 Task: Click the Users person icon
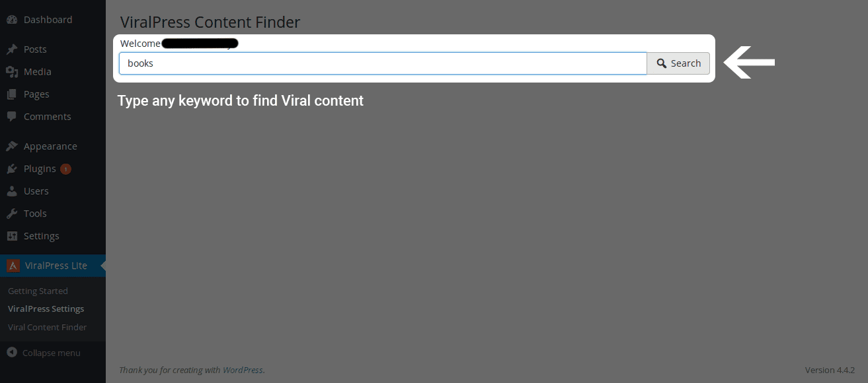12,191
